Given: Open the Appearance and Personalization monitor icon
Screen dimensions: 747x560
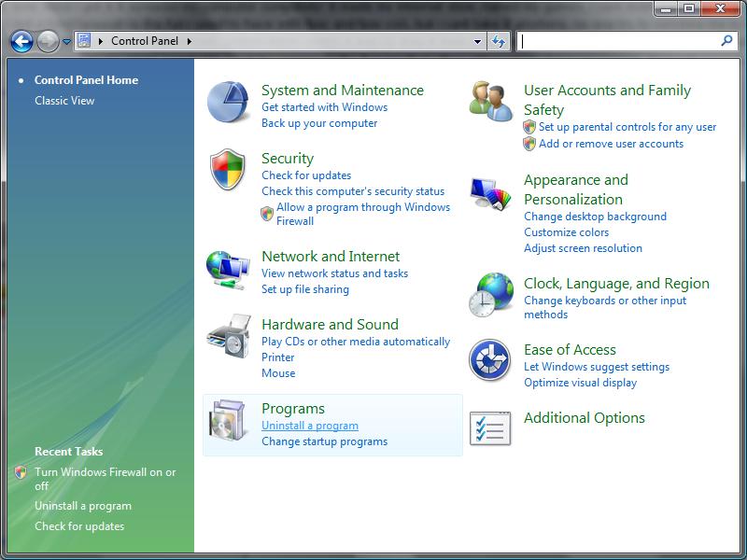Looking at the screenshot, I should (x=491, y=194).
